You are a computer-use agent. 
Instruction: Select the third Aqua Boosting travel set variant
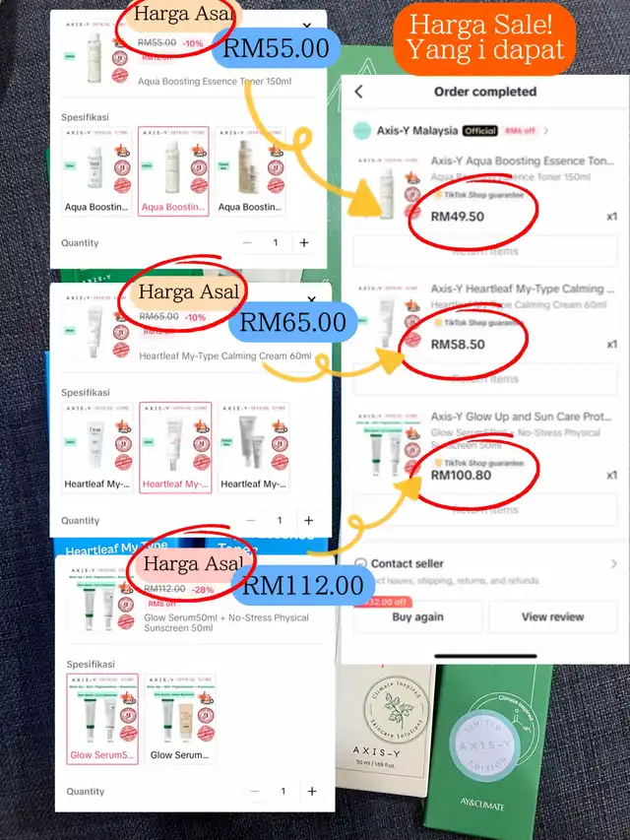coord(250,171)
